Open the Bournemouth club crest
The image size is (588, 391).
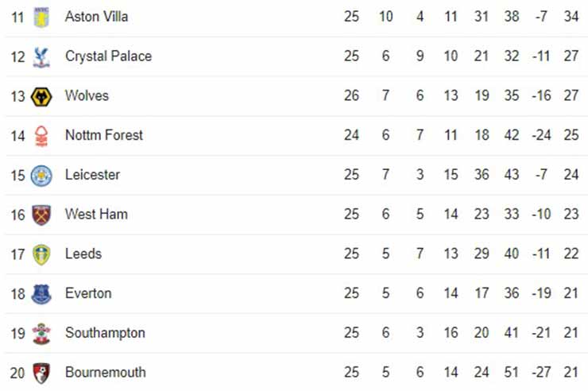pos(41,373)
